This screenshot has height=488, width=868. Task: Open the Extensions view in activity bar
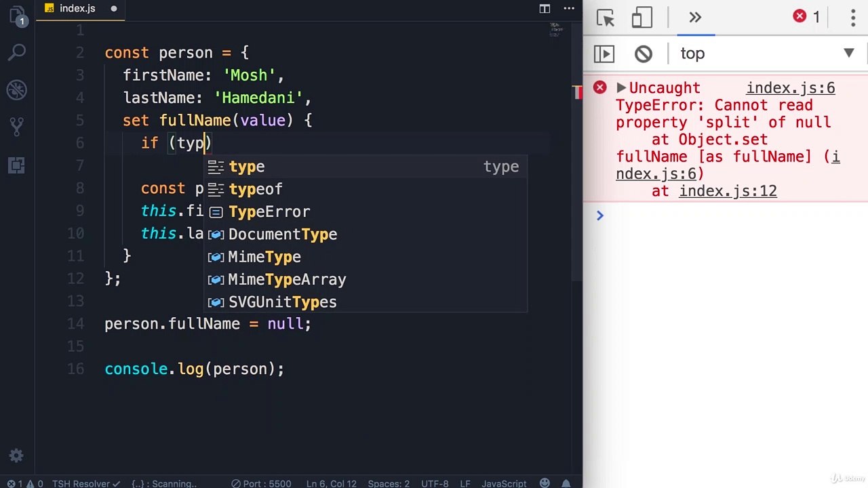point(17,165)
